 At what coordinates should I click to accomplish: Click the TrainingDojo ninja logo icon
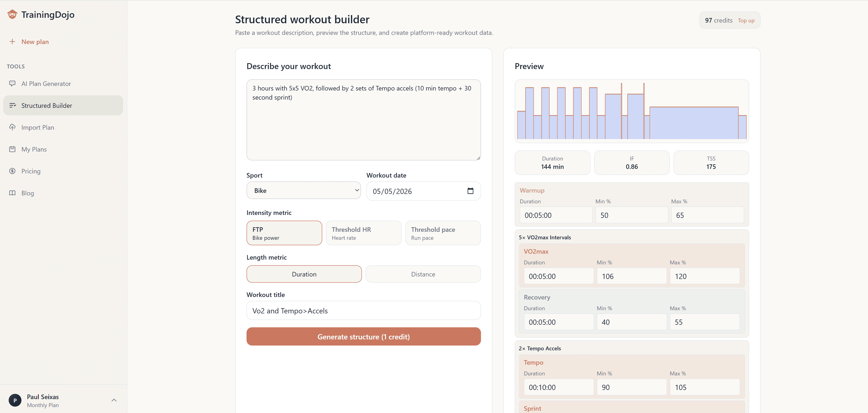(x=13, y=15)
